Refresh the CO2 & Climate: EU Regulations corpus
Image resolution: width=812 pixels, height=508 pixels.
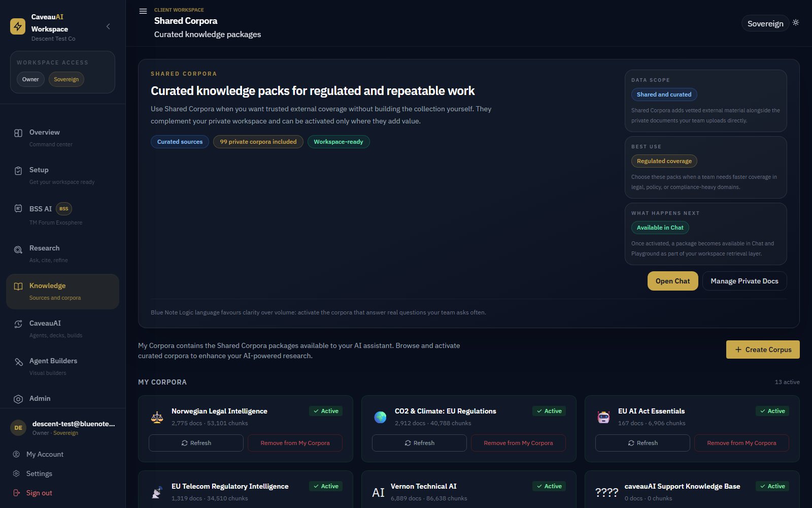[419, 443]
